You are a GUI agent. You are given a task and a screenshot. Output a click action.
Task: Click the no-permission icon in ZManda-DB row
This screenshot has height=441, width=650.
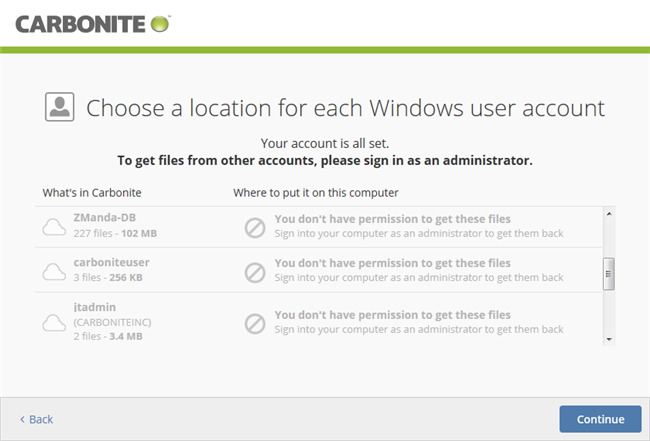255,228
